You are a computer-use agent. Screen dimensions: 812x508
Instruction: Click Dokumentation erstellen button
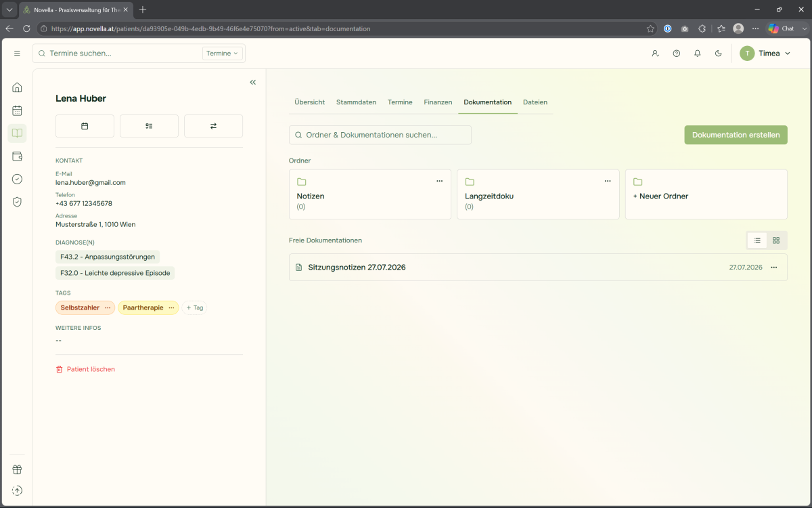(736, 135)
